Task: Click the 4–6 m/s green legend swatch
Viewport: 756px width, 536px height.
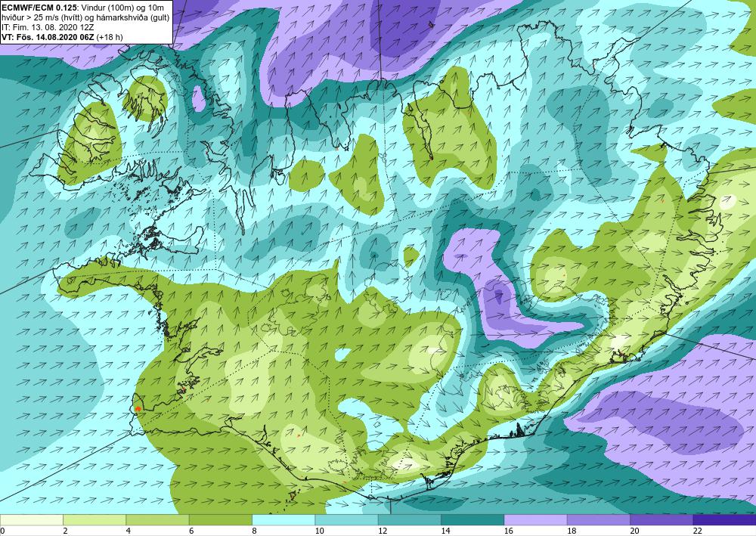Action: 157,519
